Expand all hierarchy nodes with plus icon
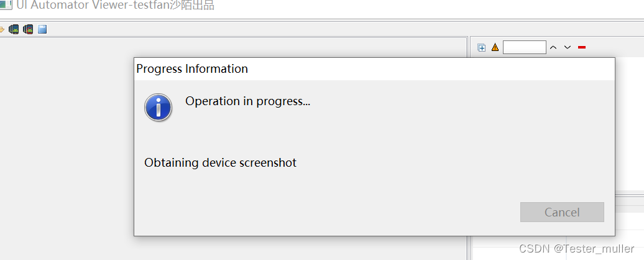644x260 pixels. tap(482, 48)
